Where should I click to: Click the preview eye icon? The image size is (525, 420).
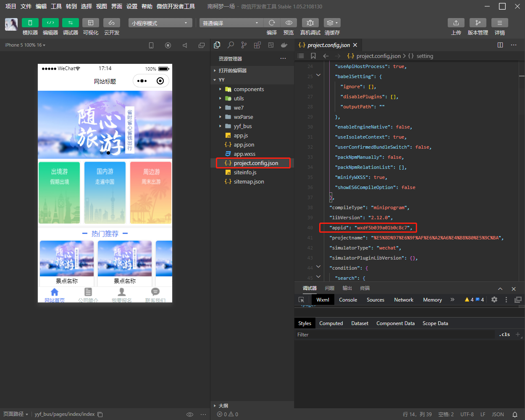tap(289, 23)
